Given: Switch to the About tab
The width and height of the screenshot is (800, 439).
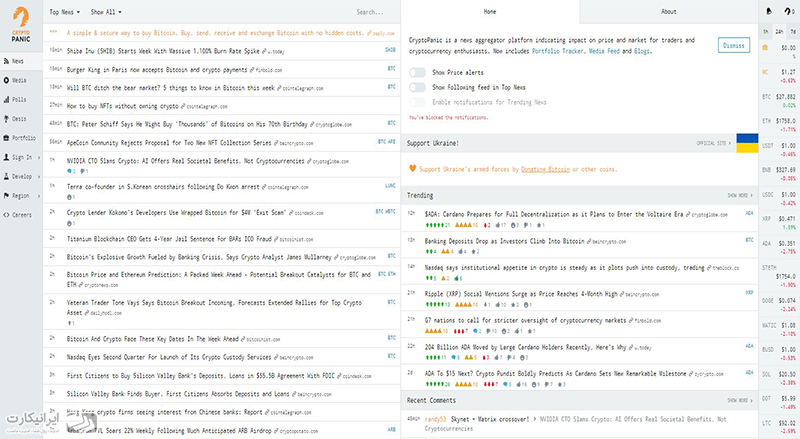Looking at the screenshot, I should [668, 12].
